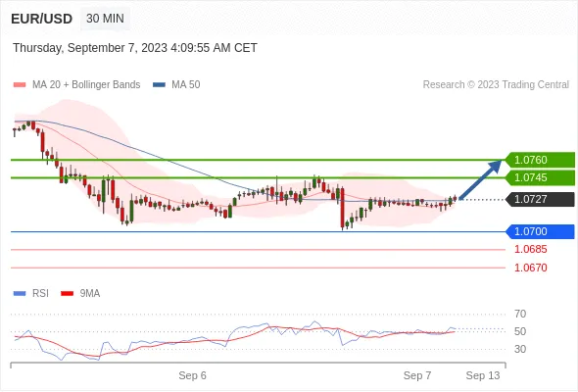Click the 1.0727 current price tag
Screen dimensions: 578x392
540,200
